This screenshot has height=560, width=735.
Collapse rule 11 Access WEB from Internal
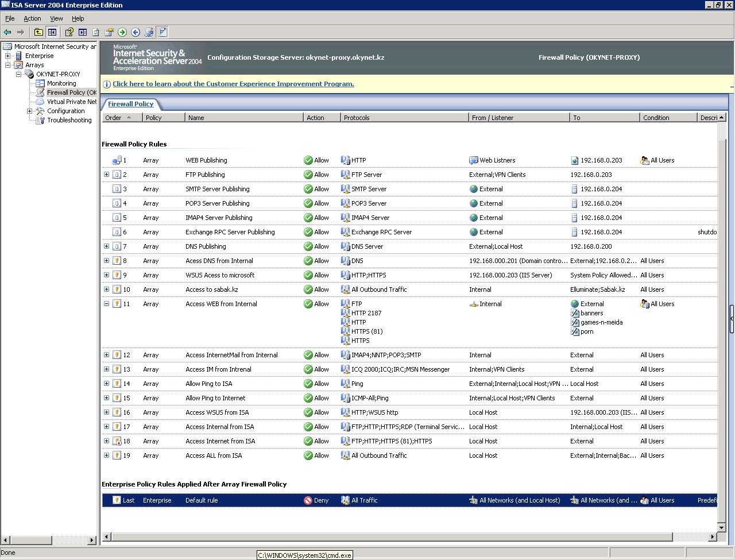pos(106,304)
